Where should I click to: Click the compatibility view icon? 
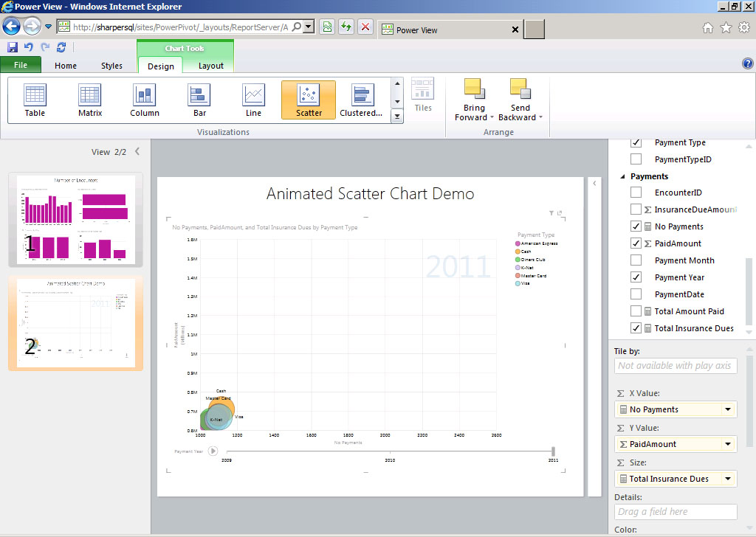(327, 27)
